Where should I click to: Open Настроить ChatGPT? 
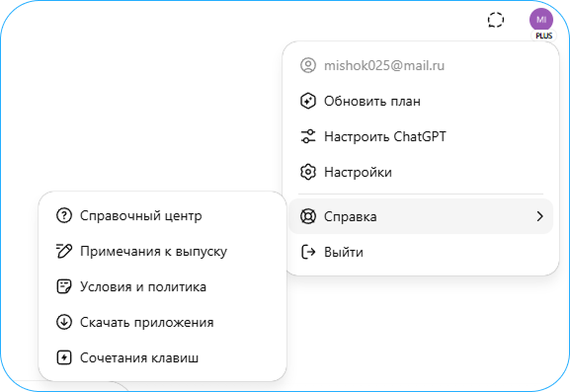[x=421, y=136]
